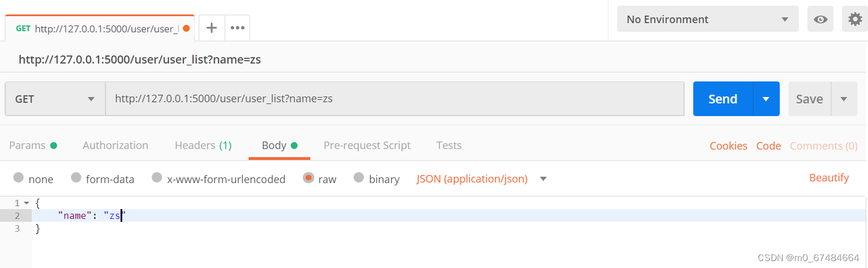Open the GET method dropdown
This screenshot has width=868, height=268.
point(55,99)
